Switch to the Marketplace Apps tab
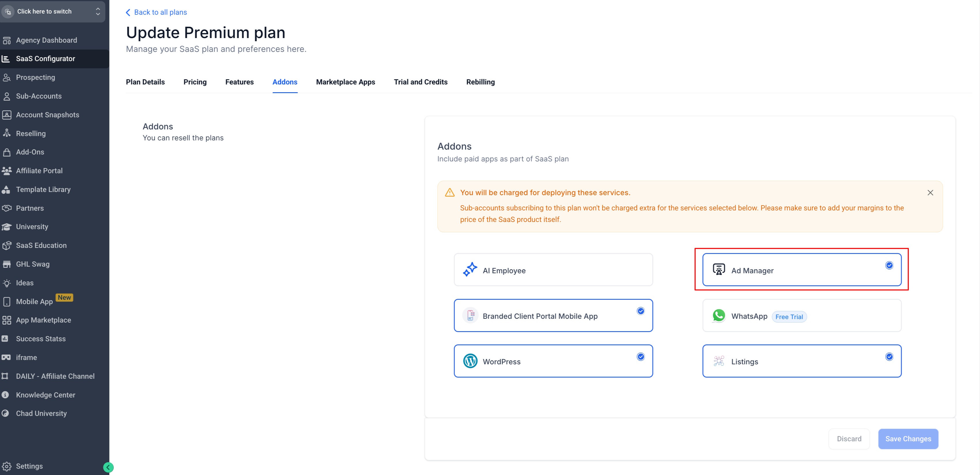The width and height of the screenshot is (980, 475). tap(345, 82)
